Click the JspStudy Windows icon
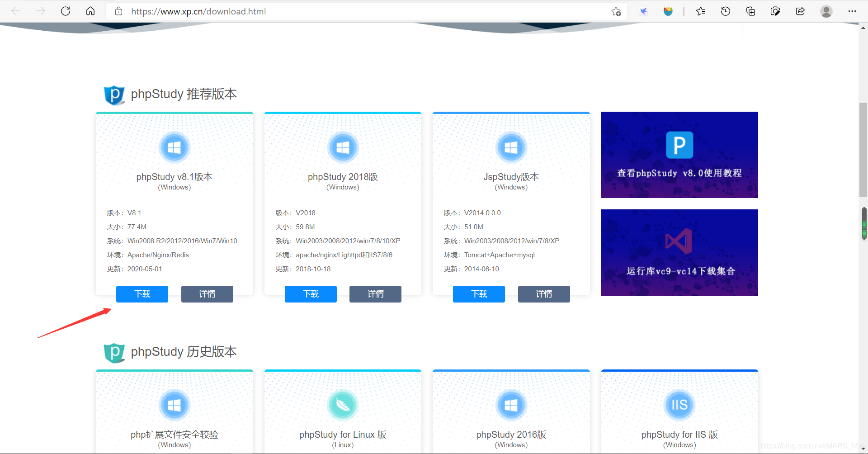The height and width of the screenshot is (454, 868). click(511, 147)
